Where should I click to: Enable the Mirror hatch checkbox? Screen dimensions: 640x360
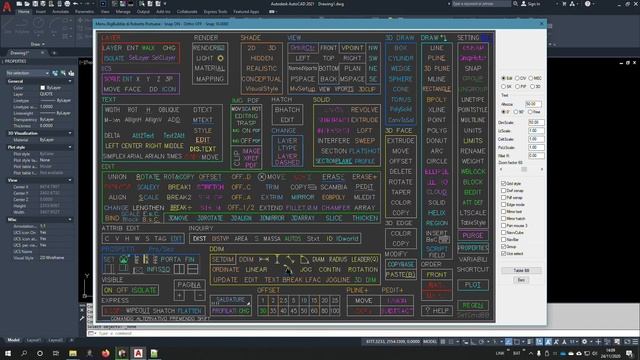click(504, 218)
